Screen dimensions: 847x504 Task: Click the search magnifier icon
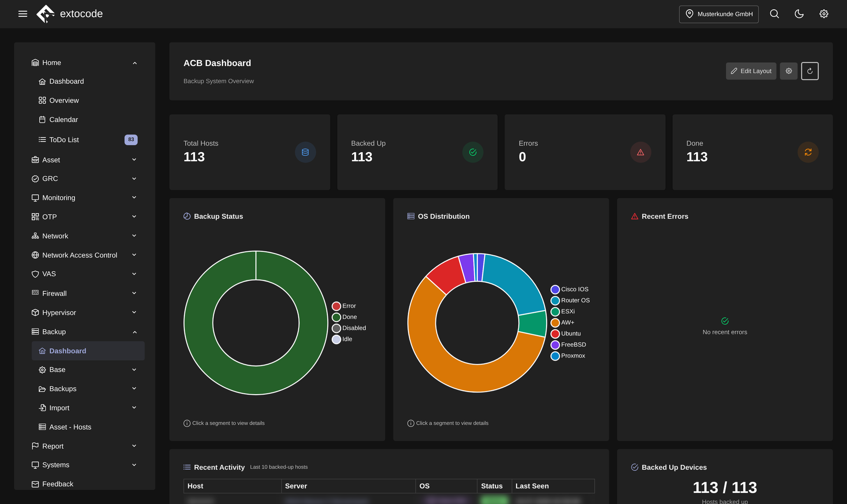click(x=774, y=14)
